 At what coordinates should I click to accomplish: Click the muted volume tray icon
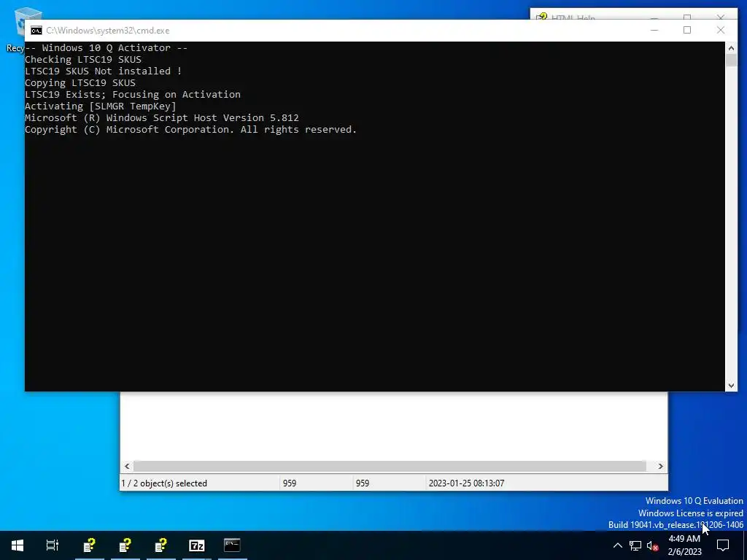[653, 545]
